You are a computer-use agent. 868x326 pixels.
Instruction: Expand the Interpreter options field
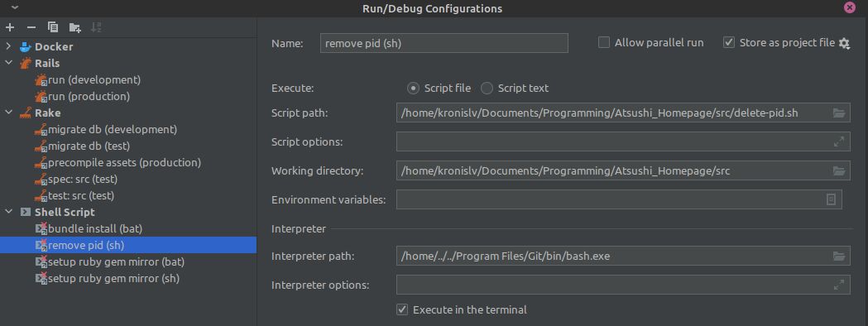[x=839, y=285]
